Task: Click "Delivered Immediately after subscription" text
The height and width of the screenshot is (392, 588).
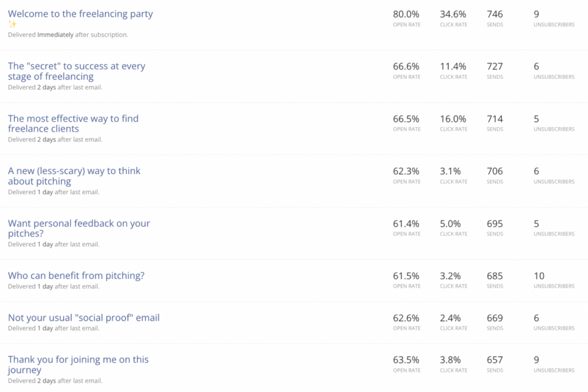Action: tap(68, 34)
